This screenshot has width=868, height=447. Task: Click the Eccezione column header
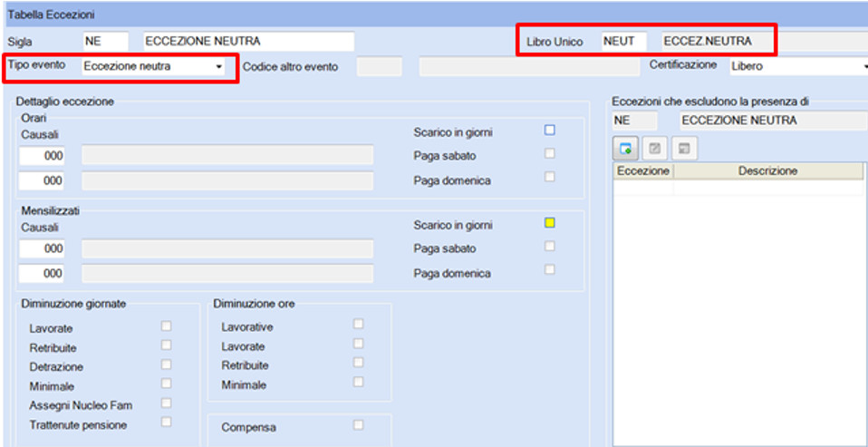[643, 171]
